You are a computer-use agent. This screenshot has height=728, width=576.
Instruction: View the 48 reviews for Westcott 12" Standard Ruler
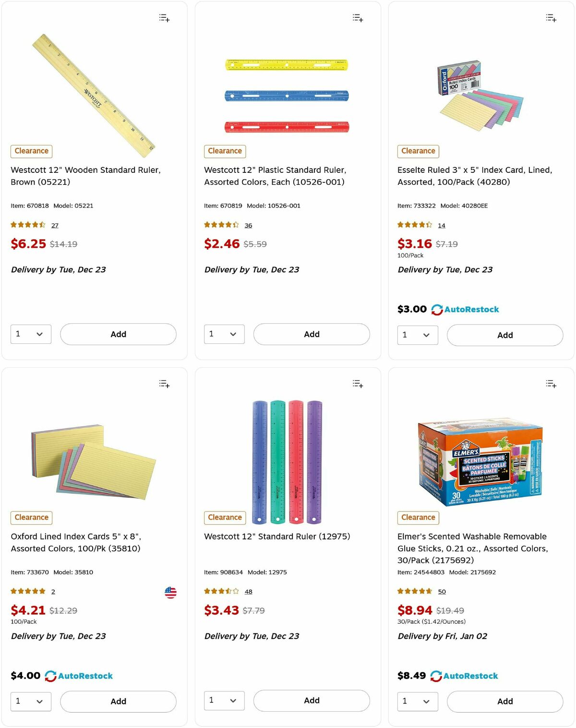248,591
